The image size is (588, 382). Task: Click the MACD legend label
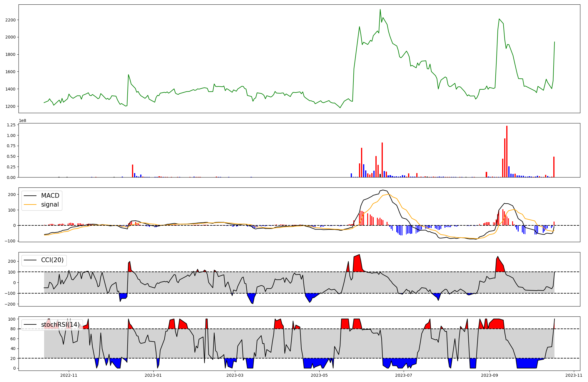[x=50, y=196]
